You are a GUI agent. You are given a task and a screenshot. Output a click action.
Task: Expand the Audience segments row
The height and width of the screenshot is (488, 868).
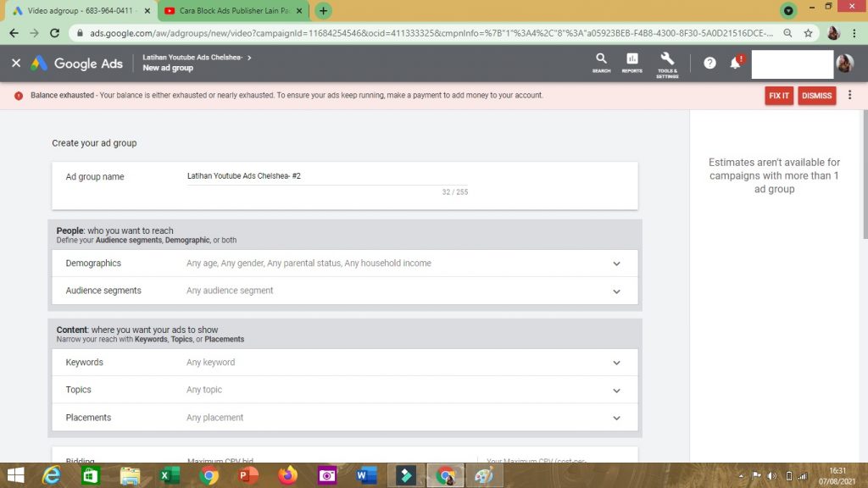[x=616, y=291]
